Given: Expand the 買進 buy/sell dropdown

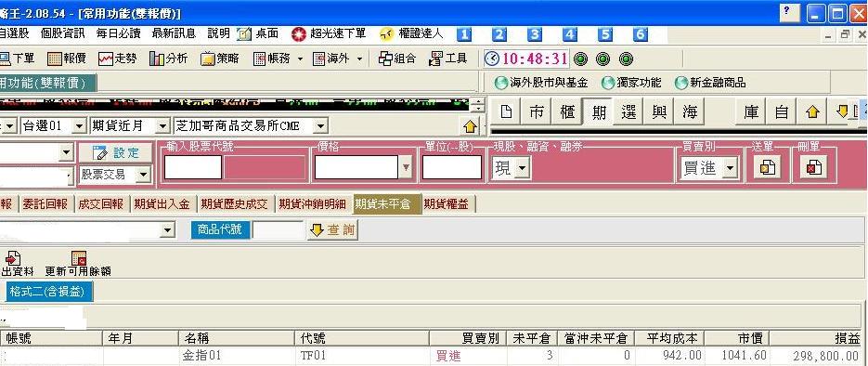Looking at the screenshot, I should point(732,168).
